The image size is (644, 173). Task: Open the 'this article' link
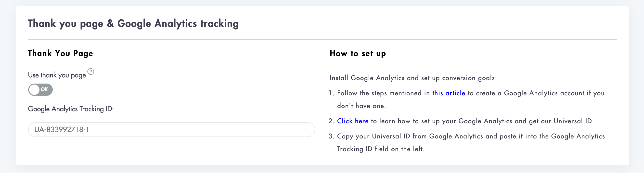click(449, 93)
